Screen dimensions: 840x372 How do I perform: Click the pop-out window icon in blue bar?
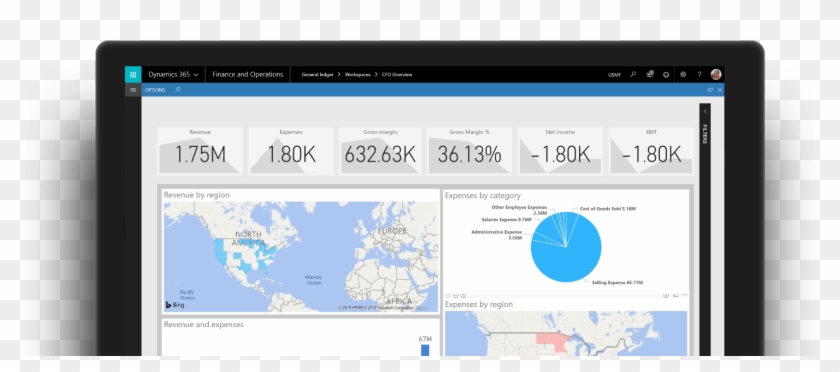pyautogui.click(x=710, y=90)
